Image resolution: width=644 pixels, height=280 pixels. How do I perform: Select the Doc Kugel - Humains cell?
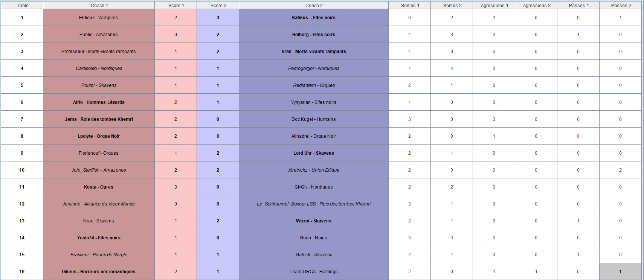point(314,119)
